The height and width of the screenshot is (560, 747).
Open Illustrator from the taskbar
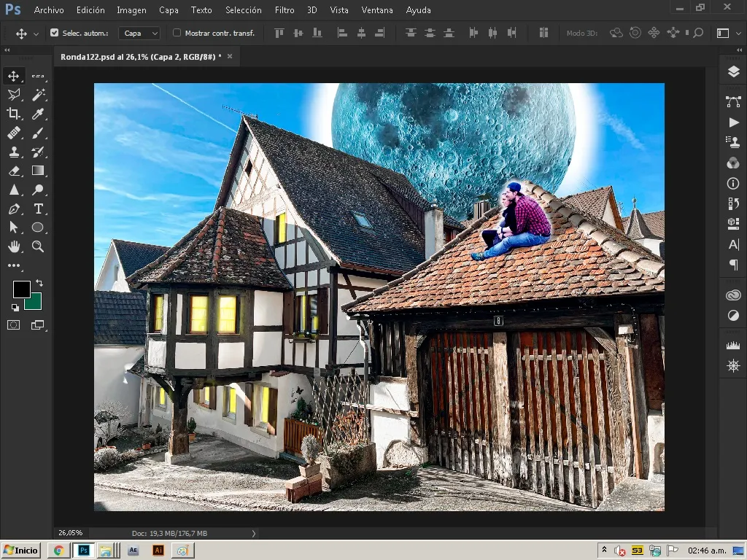[x=158, y=551]
